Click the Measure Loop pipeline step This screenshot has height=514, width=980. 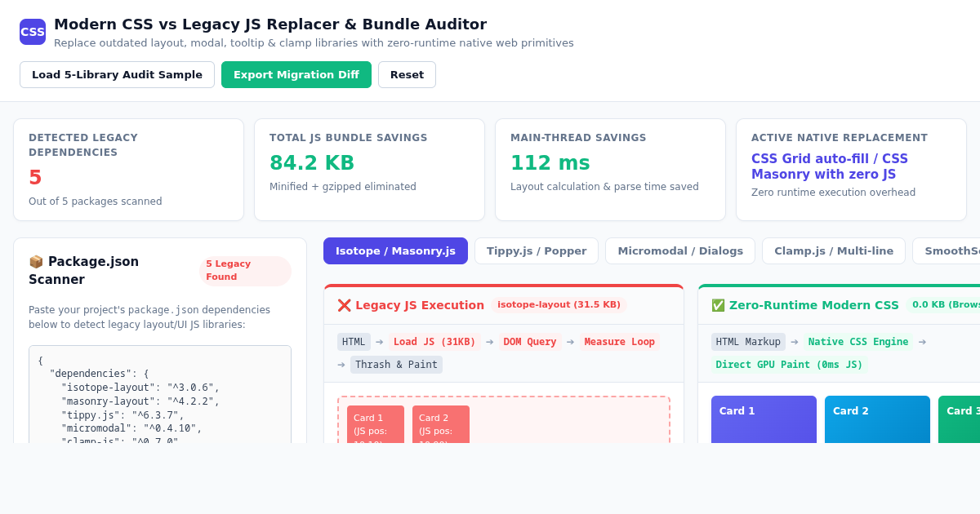click(x=620, y=342)
